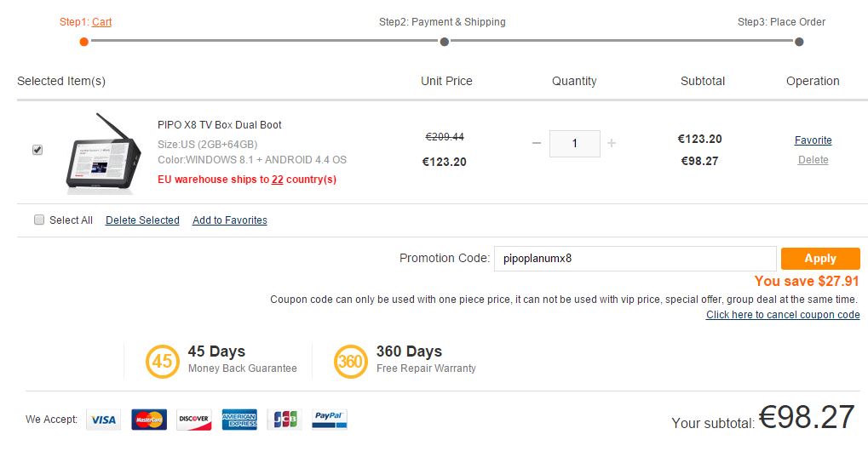868x457 pixels.
Task: Click the 45 Days guarantee badge
Action: point(162,361)
